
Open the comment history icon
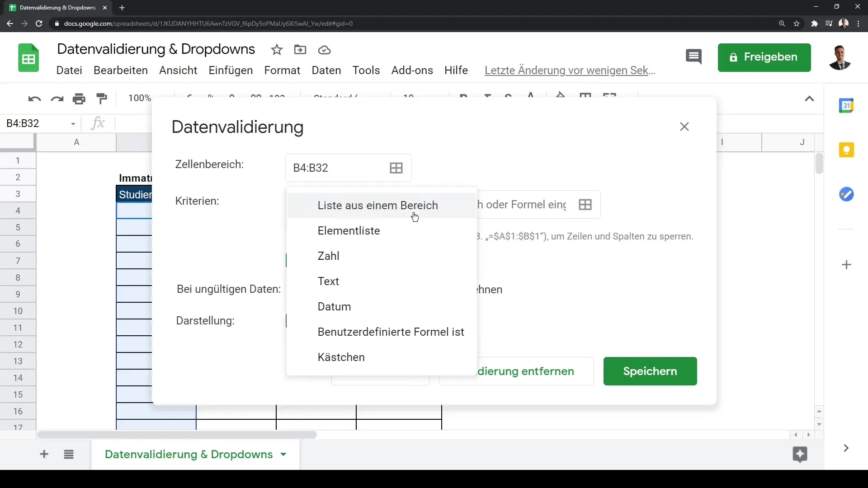tap(693, 57)
